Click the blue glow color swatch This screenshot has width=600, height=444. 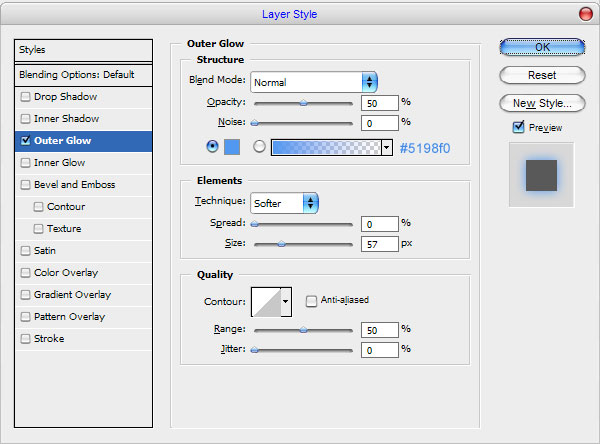pyautogui.click(x=232, y=147)
